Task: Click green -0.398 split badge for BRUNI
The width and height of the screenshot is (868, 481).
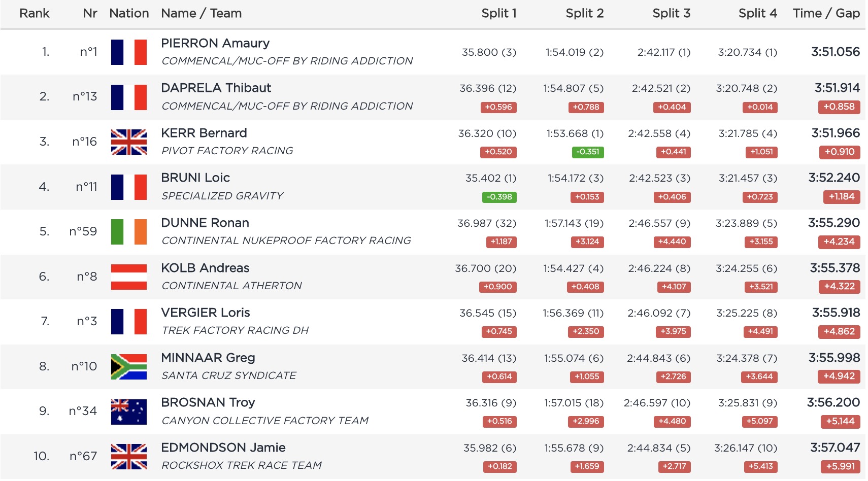Action: (499, 197)
